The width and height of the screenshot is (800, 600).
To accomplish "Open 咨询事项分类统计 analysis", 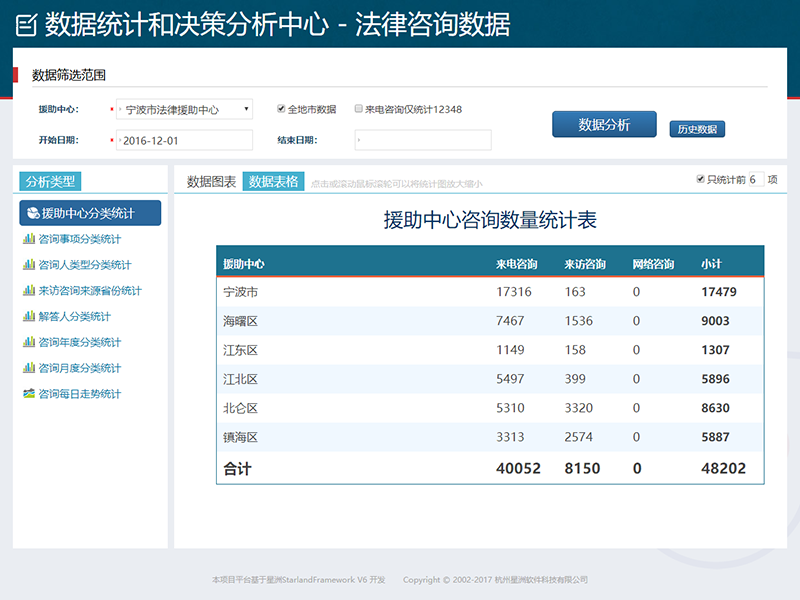I will pyautogui.click(x=80, y=239).
